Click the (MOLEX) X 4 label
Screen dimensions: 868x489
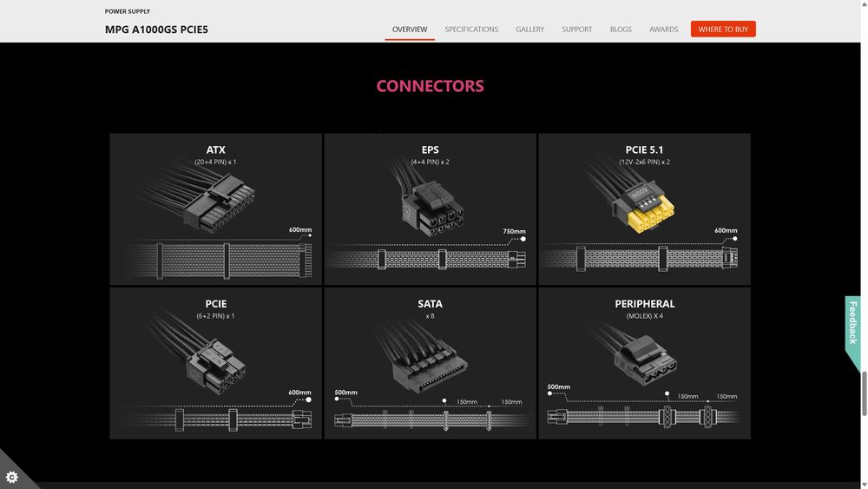(x=644, y=316)
